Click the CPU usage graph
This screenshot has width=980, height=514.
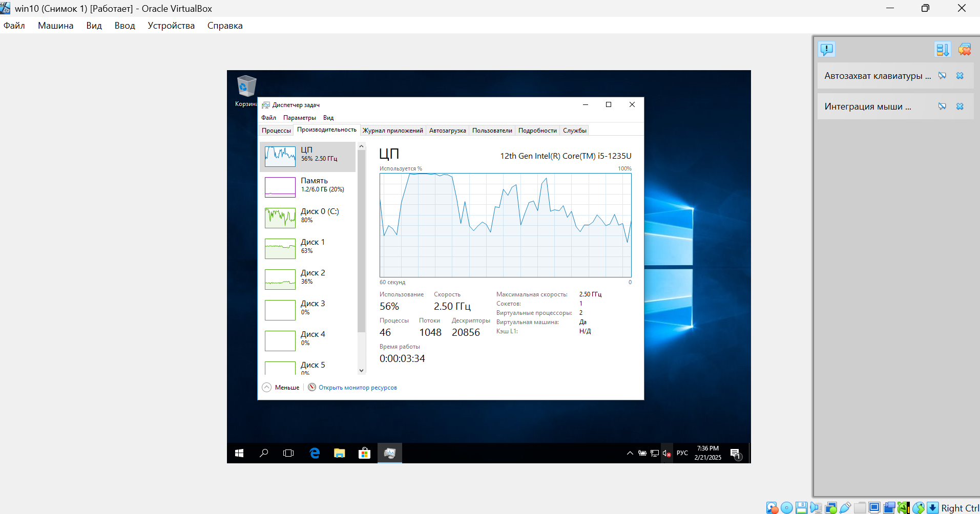point(505,225)
